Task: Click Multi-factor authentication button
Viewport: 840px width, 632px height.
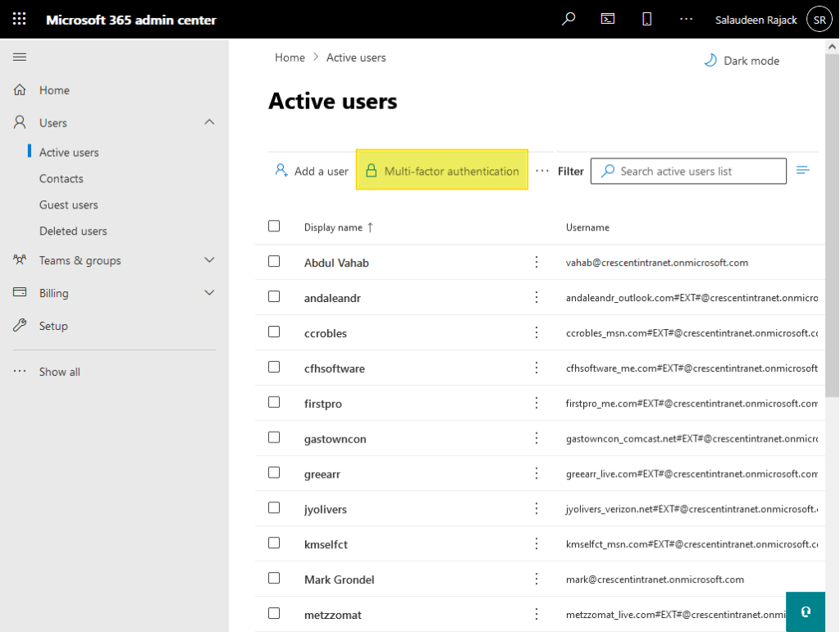Action: [x=442, y=171]
